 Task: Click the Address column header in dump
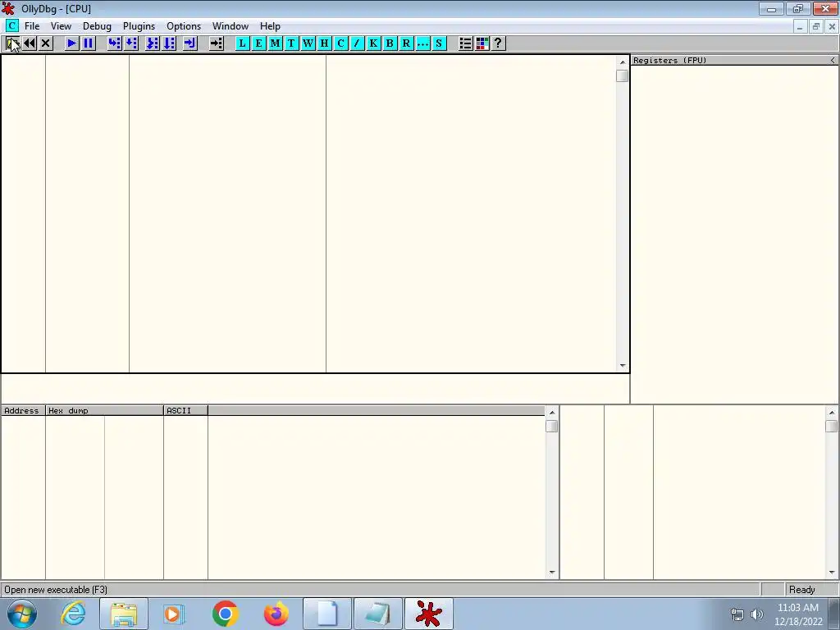click(x=23, y=410)
